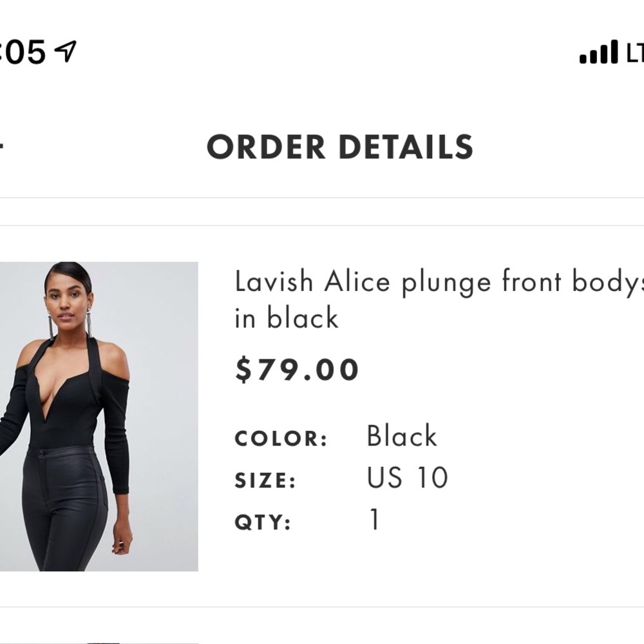Image resolution: width=644 pixels, height=644 pixels.
Task: Open the first product's image
Action: pyautogui.click(x=97, y=419)
